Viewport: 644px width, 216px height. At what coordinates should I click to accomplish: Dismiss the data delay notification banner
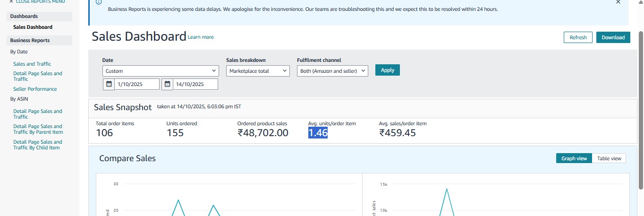click(x=618, y=2)
